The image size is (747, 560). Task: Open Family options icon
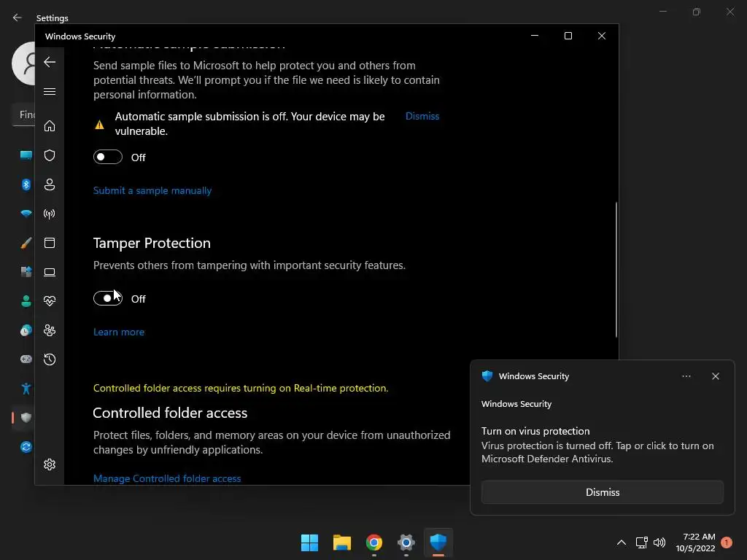tap(50, 330)
